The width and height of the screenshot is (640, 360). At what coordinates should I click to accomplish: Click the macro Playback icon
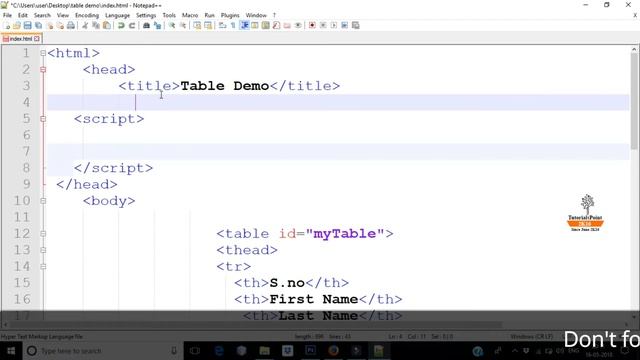[x=333, y=25]
